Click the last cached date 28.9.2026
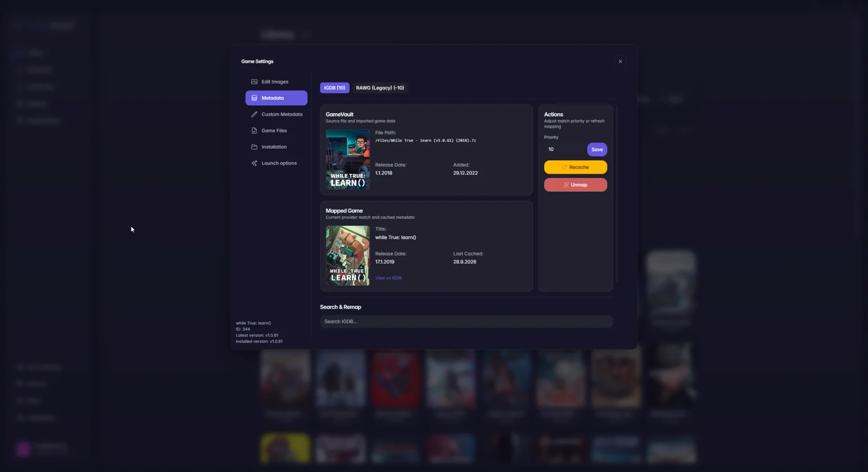The image size is (868, 472). pyautogui.click(x=465, y=262)
